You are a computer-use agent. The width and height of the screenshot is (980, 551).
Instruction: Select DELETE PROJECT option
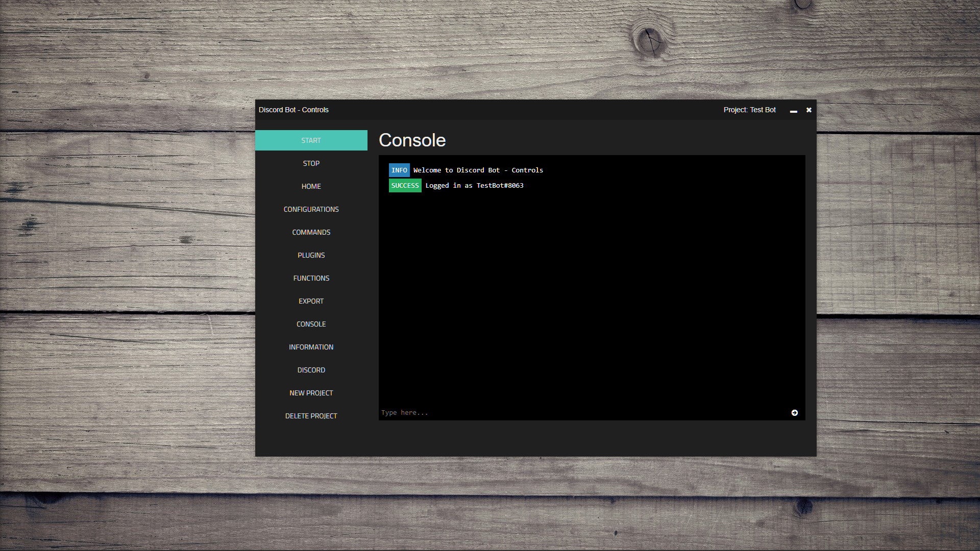tap(311, 416)
